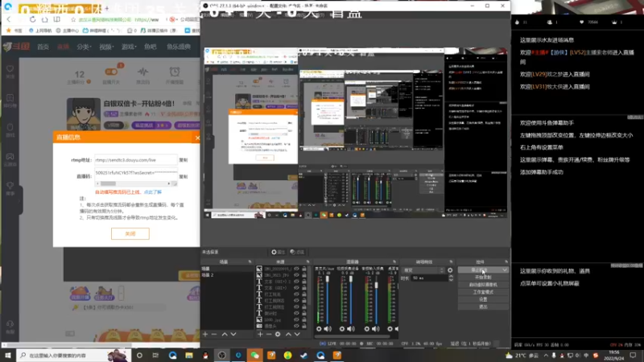Pop out the Scenes dock panel
This screenshot has width=644, height=362.
tap(250, 261)
